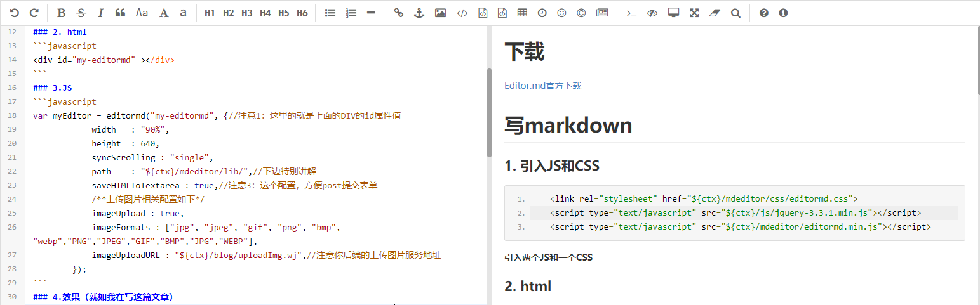The image size is (980, 305).
Task: Click the '### 4.效果' heading line
Action: pyautogui.click(x=103, y=297)
